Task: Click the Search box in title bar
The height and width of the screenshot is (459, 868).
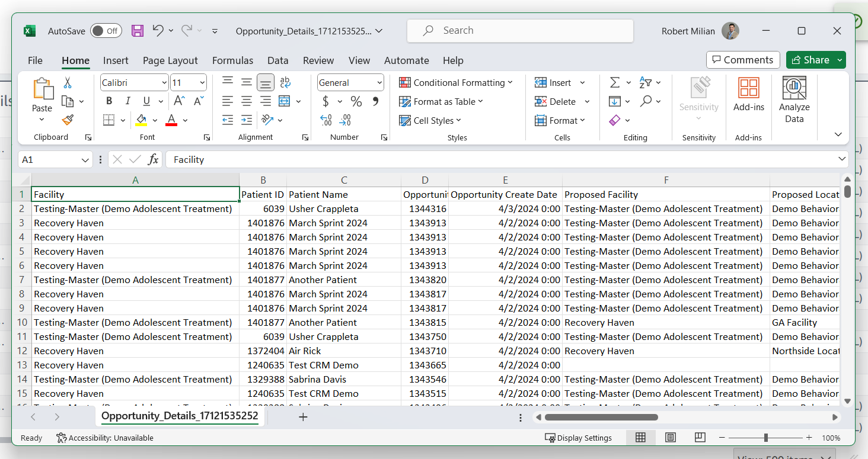Action: (520, 31)
